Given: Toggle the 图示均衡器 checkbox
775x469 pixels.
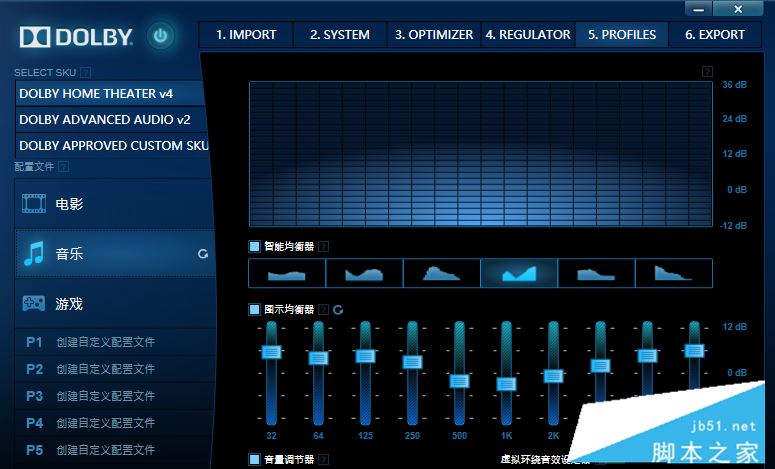Looking at the screenshot, I should tap(254, 309).
